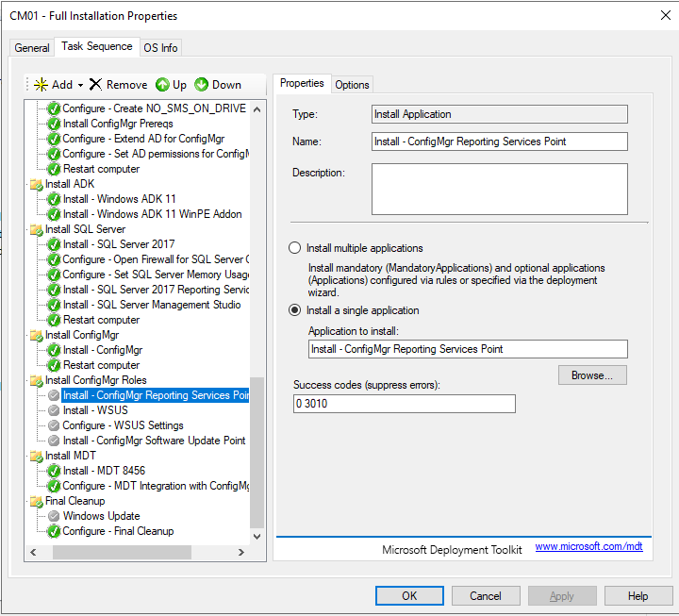The width and height of the screenshot is (679, 616).
Task: Click the Final Cleanup folder icon
Action: point(37,502)
